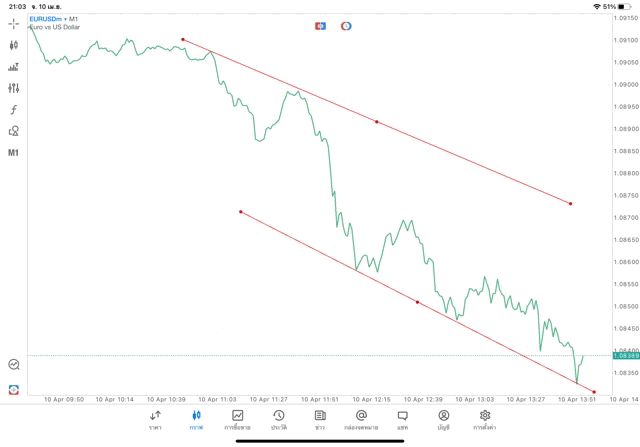
Task: Open the history (ประวัติ) tab
Action: coord(278,419)
